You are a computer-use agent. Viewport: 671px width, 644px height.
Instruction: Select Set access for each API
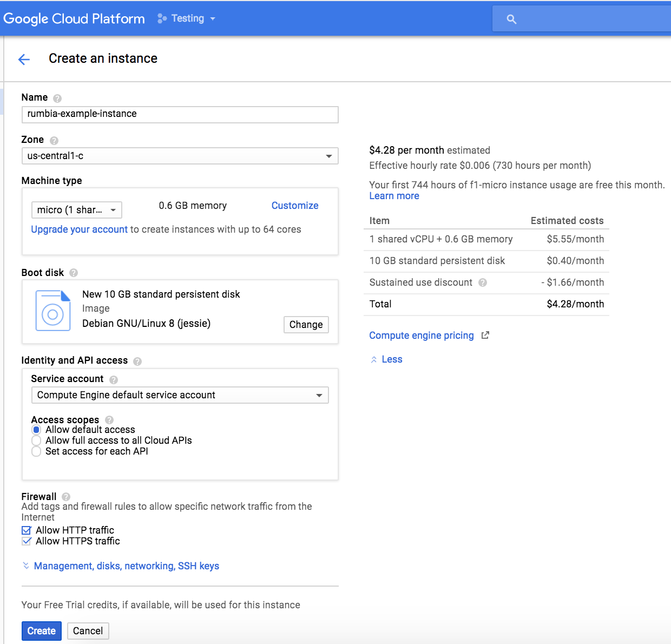tap(36, 451)
